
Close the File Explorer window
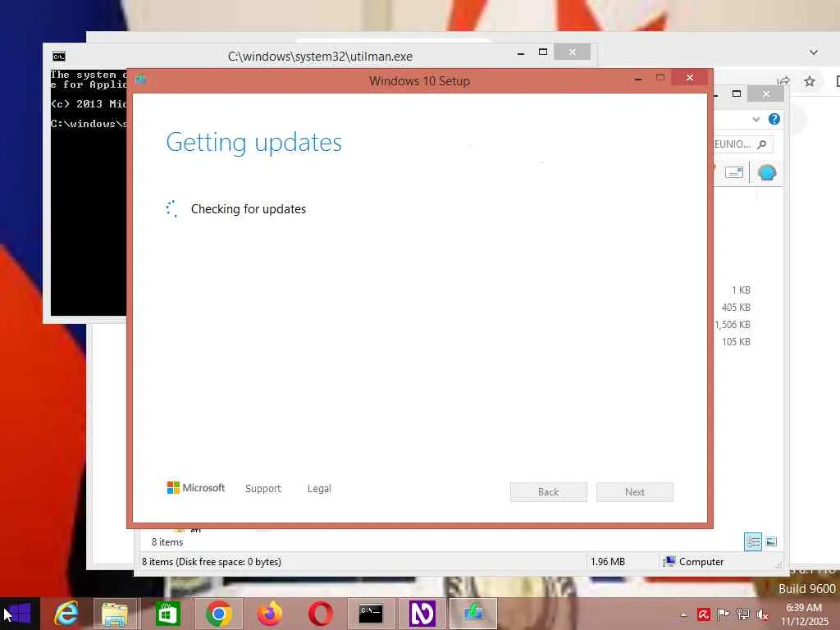[766, 94]
